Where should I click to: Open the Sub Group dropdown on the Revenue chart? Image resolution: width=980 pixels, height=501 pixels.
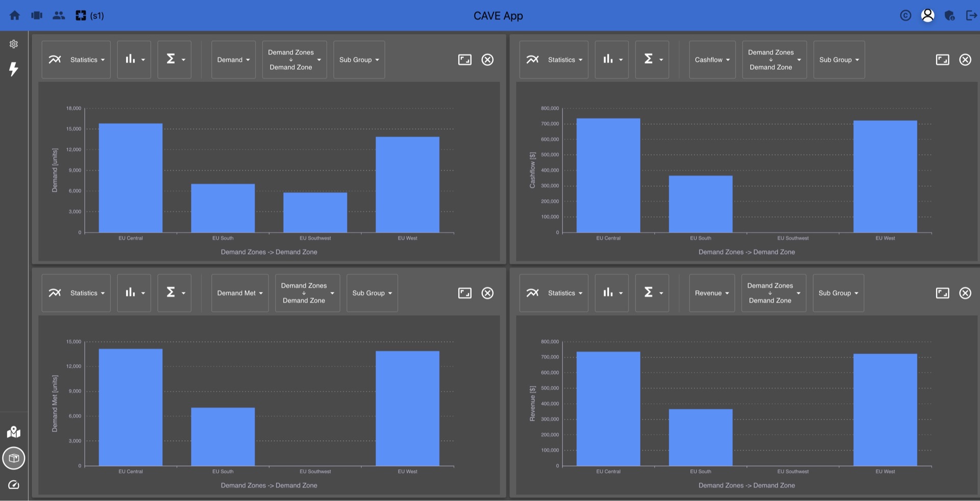(x=838, y=293)
